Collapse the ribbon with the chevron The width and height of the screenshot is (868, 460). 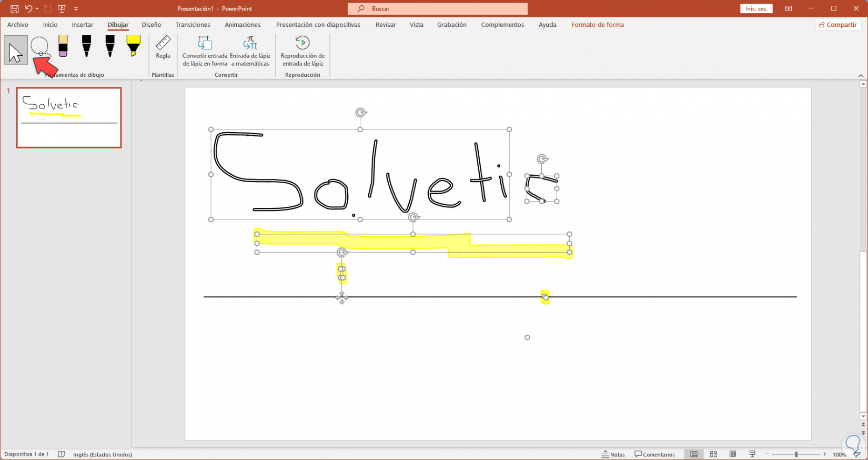click(861, 75)
